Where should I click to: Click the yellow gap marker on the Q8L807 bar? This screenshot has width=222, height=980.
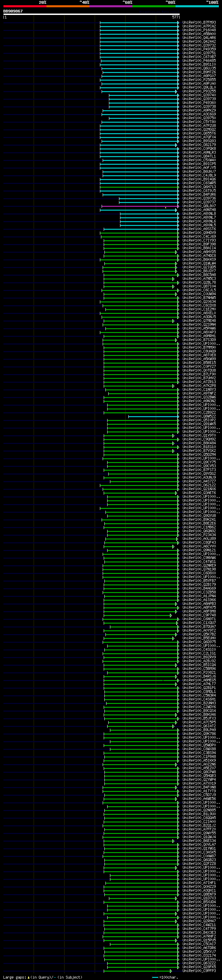[x=165, y=207]
